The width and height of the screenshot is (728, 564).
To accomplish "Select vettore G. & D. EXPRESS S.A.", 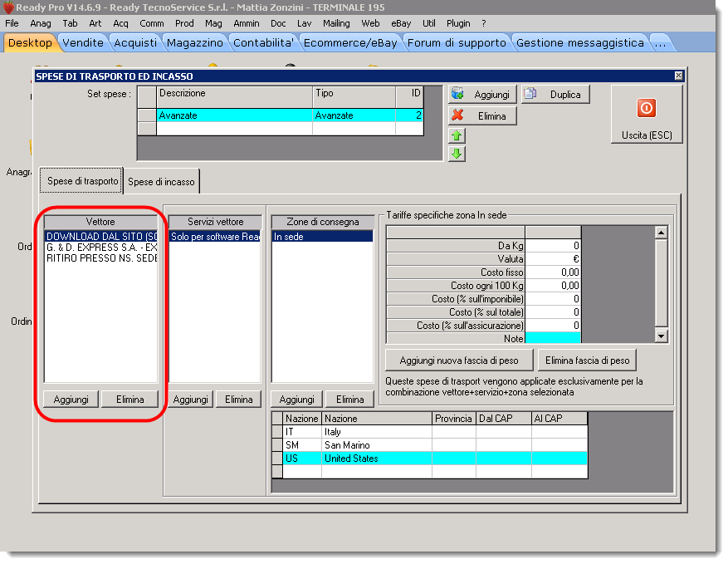I will [101, 248].
